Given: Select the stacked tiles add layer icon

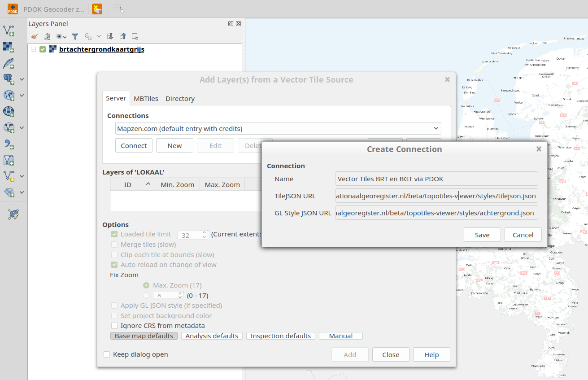Looking at the screenshot, I should click(9, 192).
